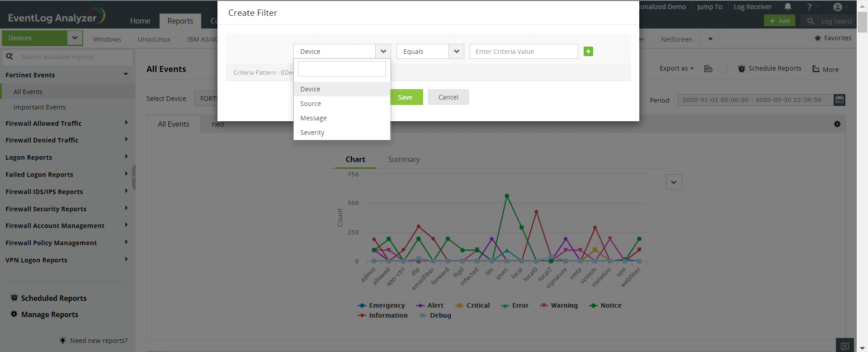Viewport: 868px width, 352px height.
Task: Select the Chart tab
Action: coord(355,159)
